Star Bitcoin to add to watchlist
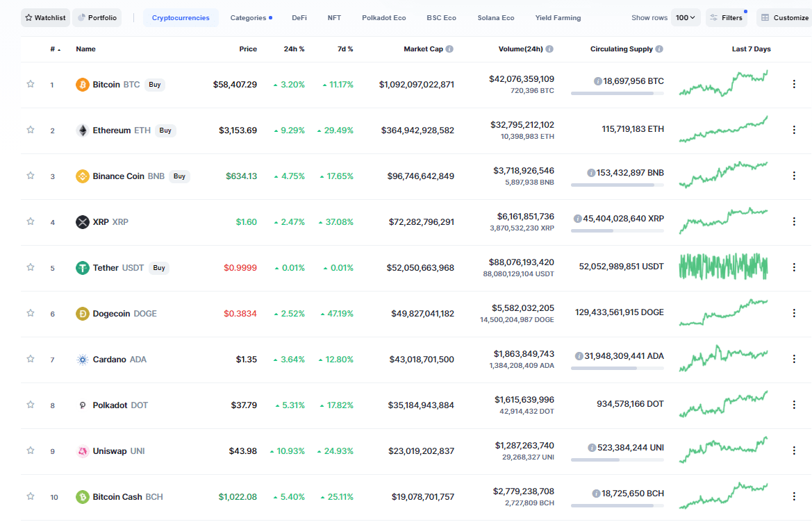Viewport: 812px width, 522px height. click(x=31, y=84)
